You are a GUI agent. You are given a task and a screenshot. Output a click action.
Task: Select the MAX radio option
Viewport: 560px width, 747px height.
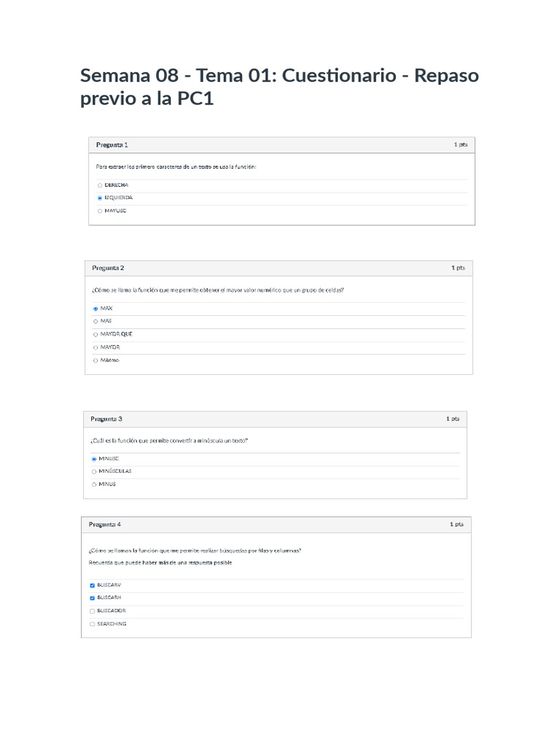point(96,309)
